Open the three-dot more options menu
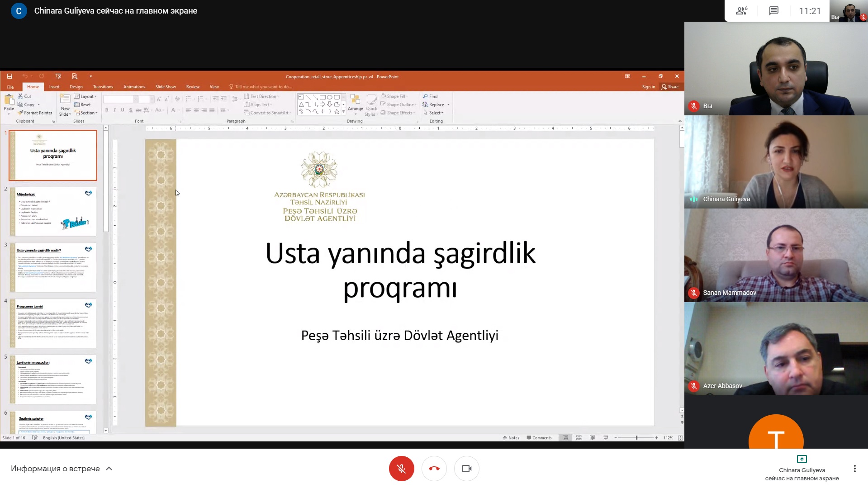 click(854, 469)
